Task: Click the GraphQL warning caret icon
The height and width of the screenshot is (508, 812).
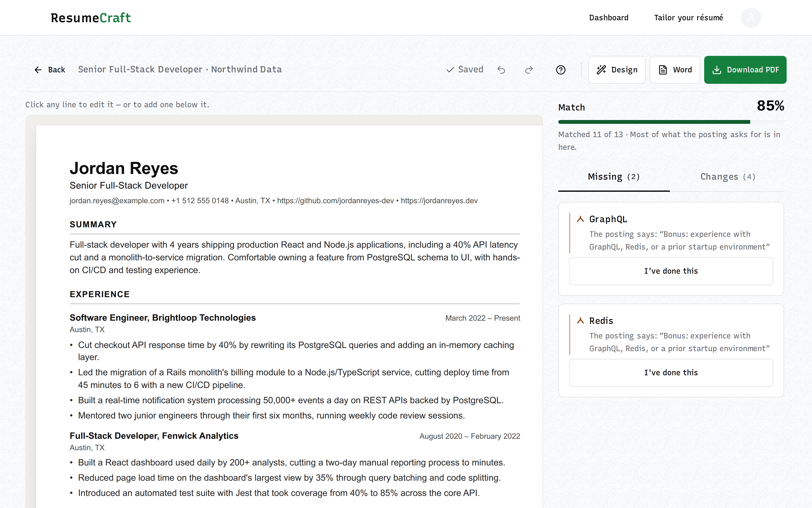Action: (x=580, y=219)
